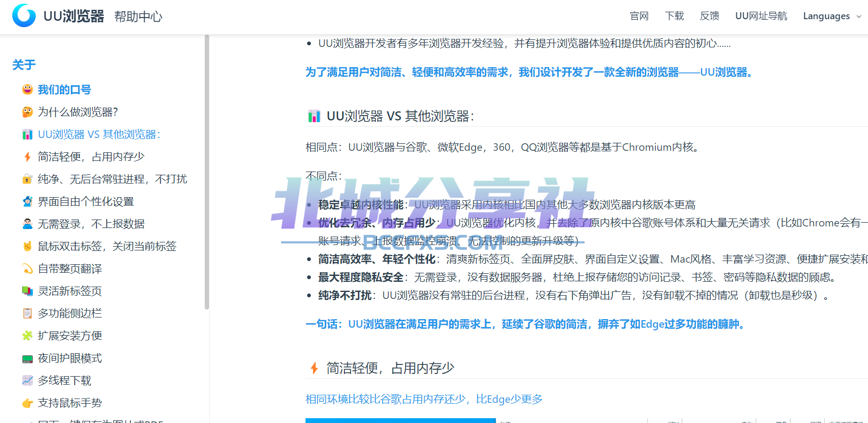868x423 pixels.
Task: Click the sidebar vertical scrollbar
Action: point(207,172)
